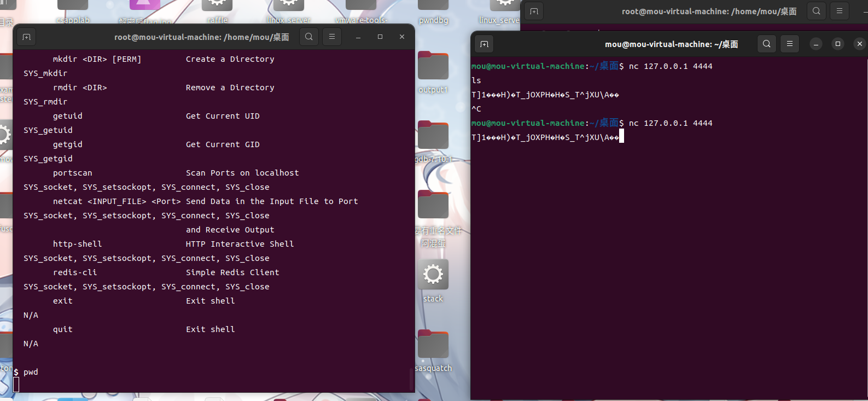This screenshot has width=868, height=401.
Task: Open new tab in mou terminal window
Action: pyautogui.click(x=484, y=44)
